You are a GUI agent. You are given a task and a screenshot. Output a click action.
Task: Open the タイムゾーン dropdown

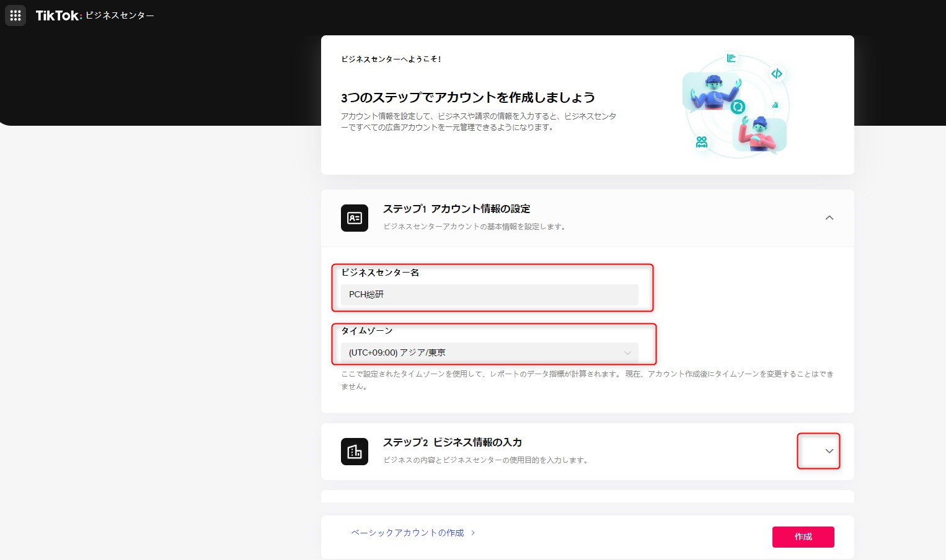[x=489, y=352]
